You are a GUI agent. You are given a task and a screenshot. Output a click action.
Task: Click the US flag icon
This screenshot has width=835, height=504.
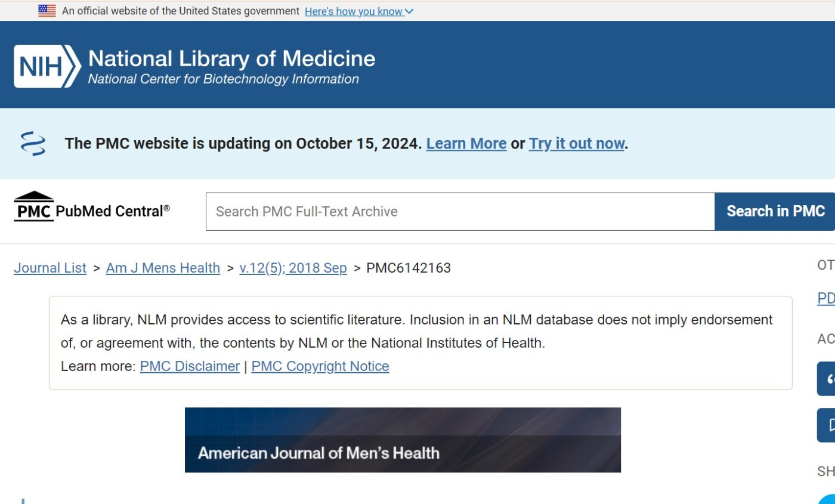47,11
